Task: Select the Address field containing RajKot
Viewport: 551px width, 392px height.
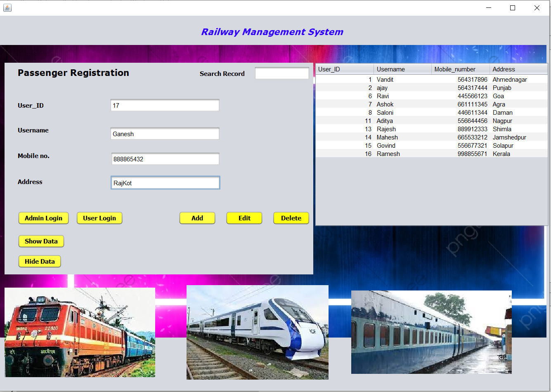Action: 165,182
